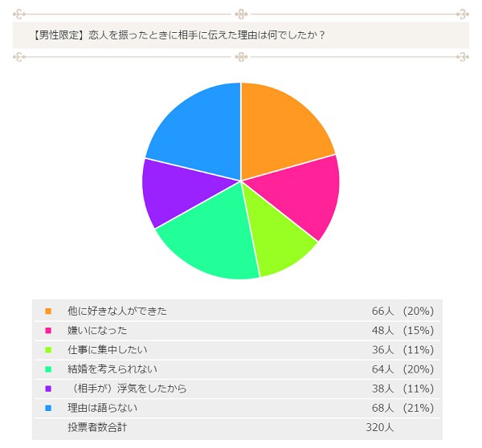This screenshot has width=482, height=448.
Task: Click the purple legend swatch for 浮気をしたから
Action: (x=48, y=389)
